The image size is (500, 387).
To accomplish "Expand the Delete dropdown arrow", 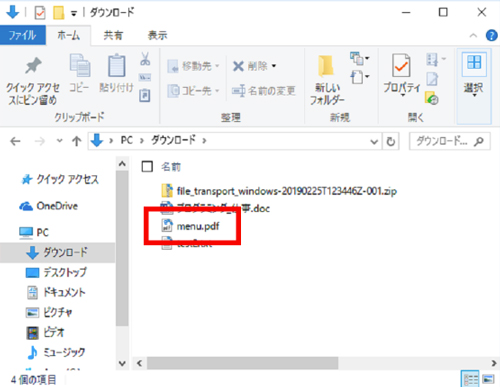I will point(274,66).
